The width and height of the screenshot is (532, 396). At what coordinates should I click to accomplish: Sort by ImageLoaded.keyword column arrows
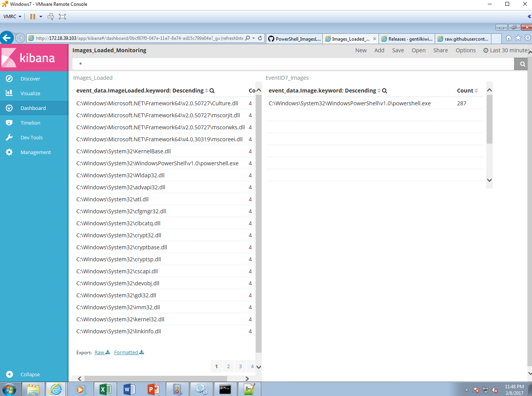207,91
